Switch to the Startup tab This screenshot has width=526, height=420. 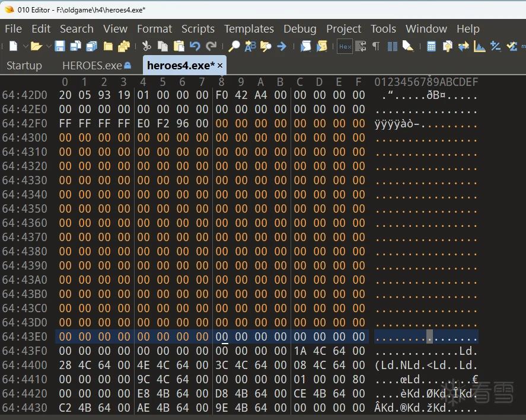[24, 65]
